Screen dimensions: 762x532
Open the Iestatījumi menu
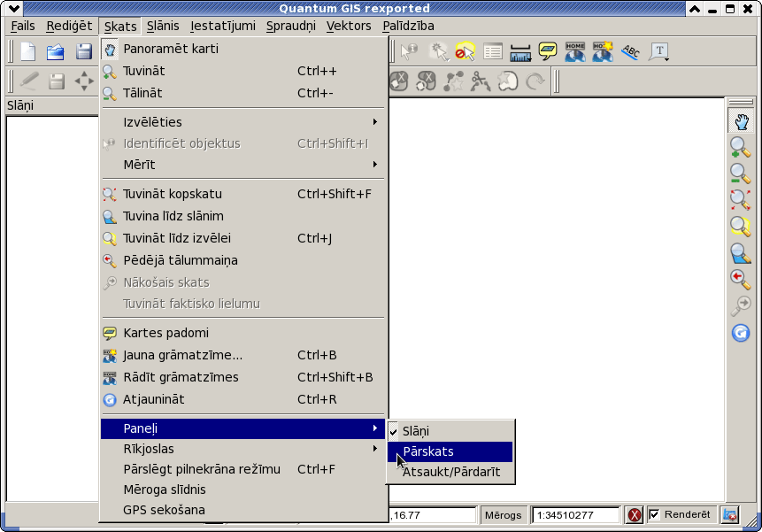click(223, 26)
